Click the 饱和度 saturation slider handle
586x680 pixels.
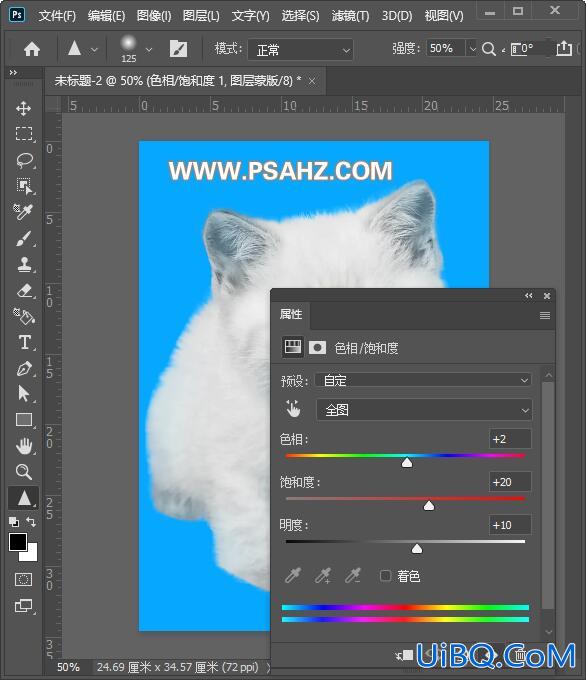click(429, 506)
